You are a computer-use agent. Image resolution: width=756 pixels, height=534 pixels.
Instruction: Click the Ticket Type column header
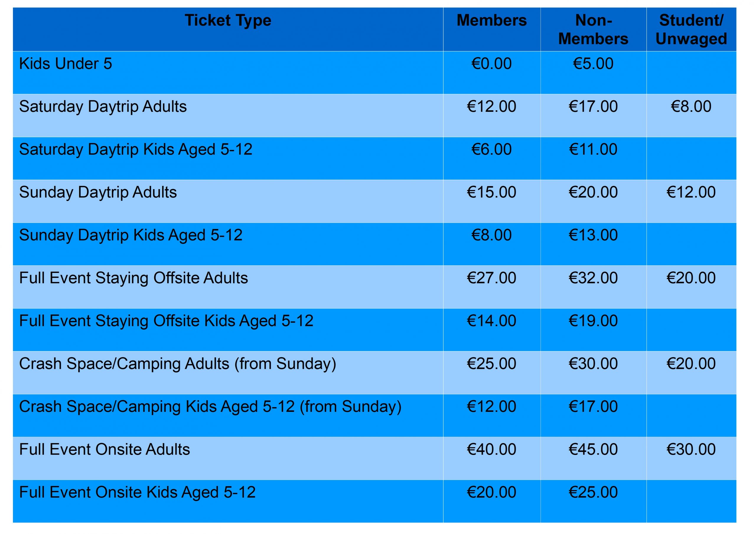(228, 21)
